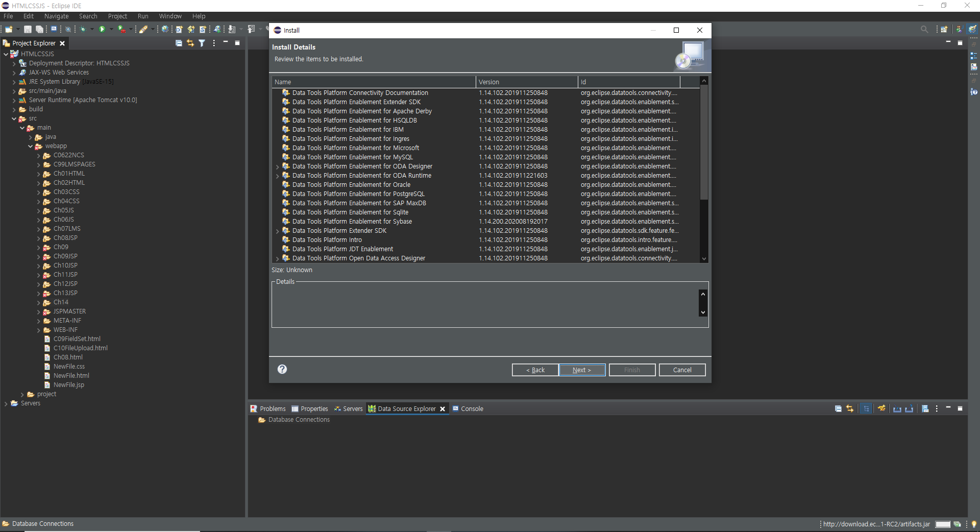Switch to the Console tab

tap(468, 409)
